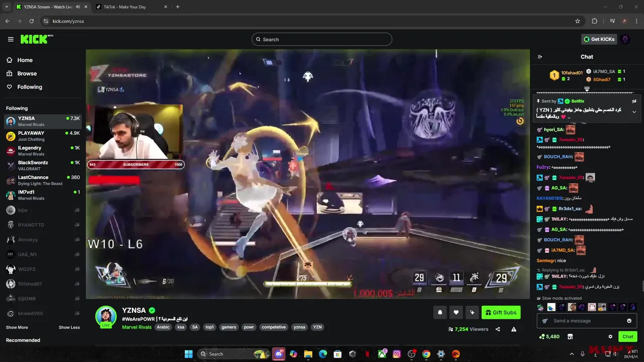
Task: Open leaderboard user 10fahad01
Action: (572, 73)
